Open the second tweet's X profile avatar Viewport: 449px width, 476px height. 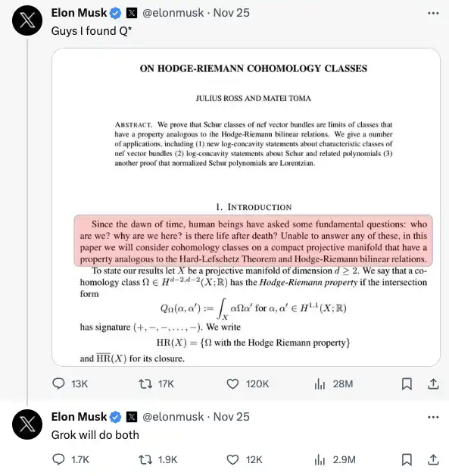(27, 424)
